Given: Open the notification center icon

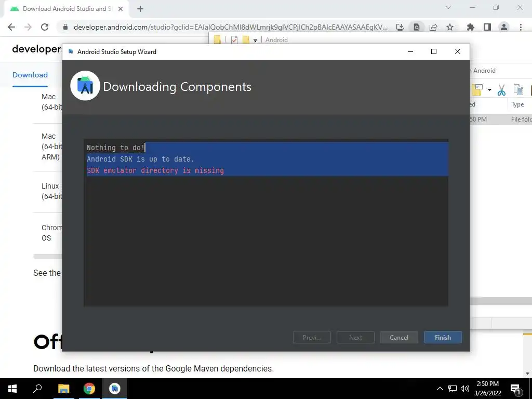Looking at the screenshot, I should click(516, 389).
